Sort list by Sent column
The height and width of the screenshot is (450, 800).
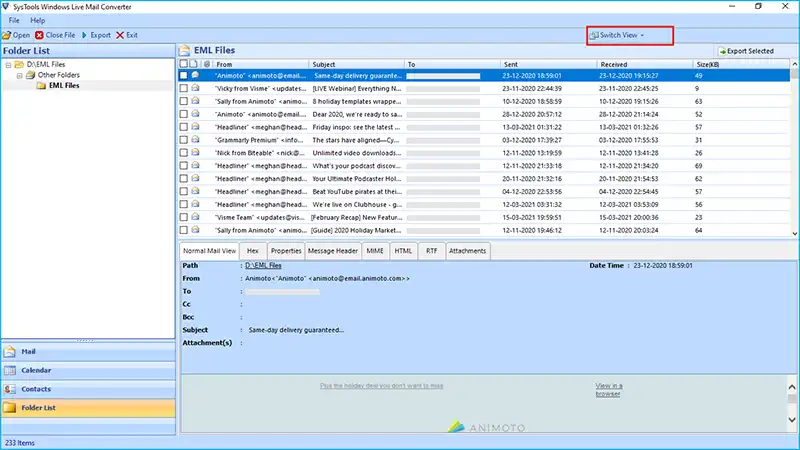pyautogui.click(x=548, y=64)
